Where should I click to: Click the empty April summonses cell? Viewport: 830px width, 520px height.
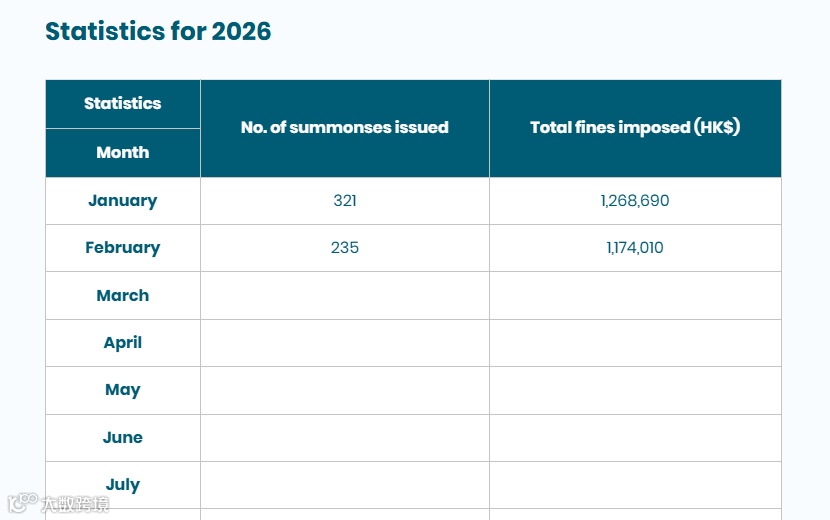(345, 343)
